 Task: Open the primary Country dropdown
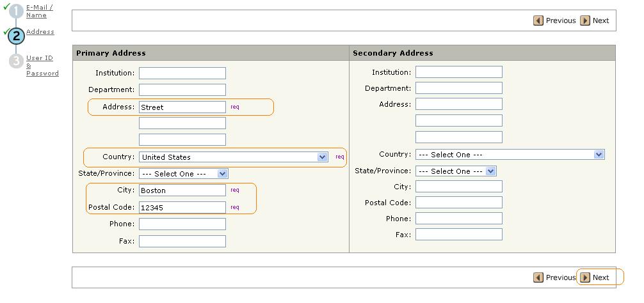coord(234,157)
